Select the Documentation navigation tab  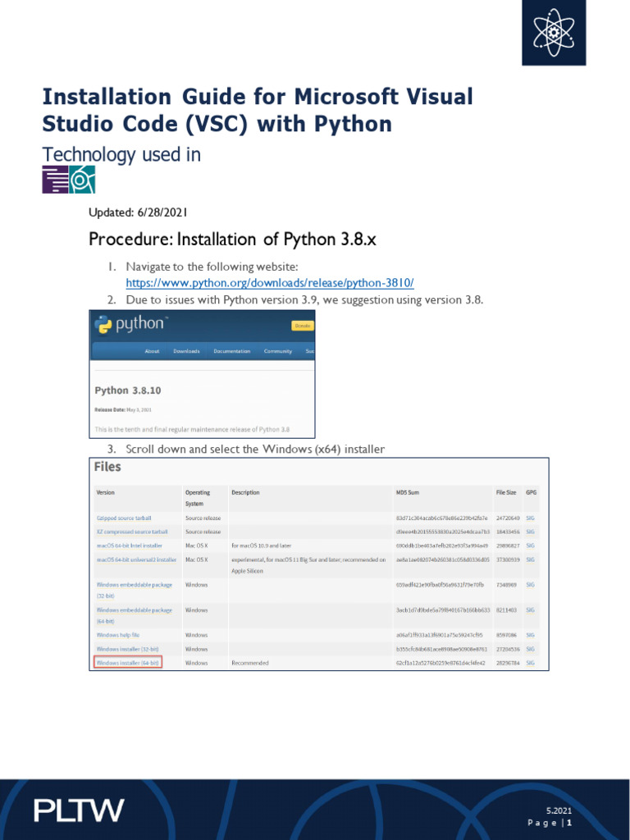tap(231, 351)
